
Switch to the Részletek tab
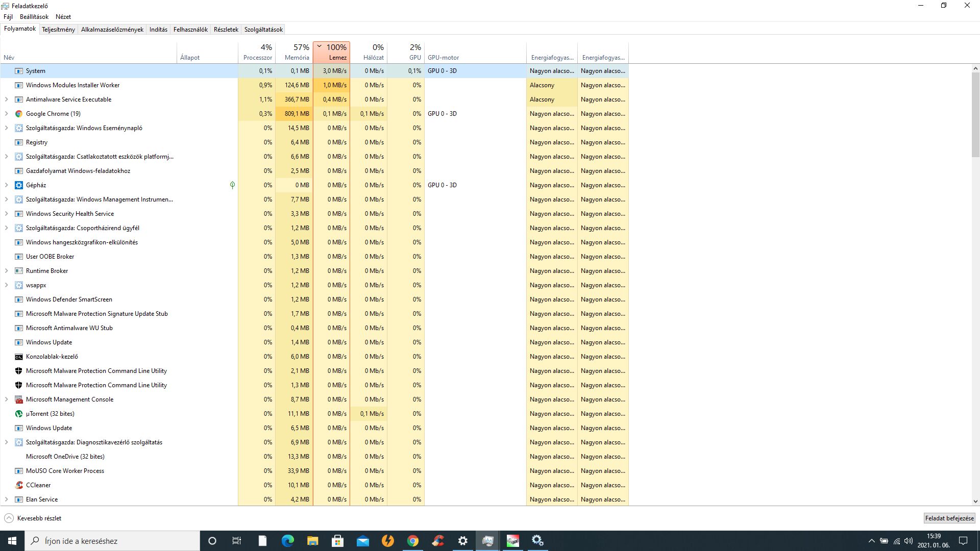point(226,30)
